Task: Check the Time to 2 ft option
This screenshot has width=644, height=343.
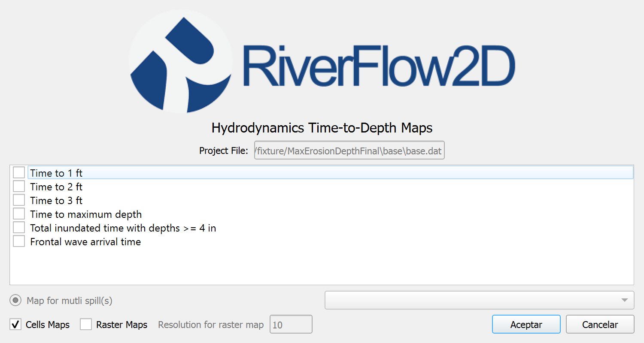Action: pyautogui.click(x=19, y=187)
